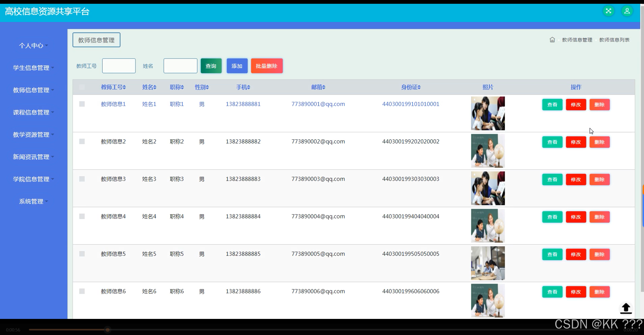Sort by 教师工号 column arrows
644x335 pixels.
[124, 87]
